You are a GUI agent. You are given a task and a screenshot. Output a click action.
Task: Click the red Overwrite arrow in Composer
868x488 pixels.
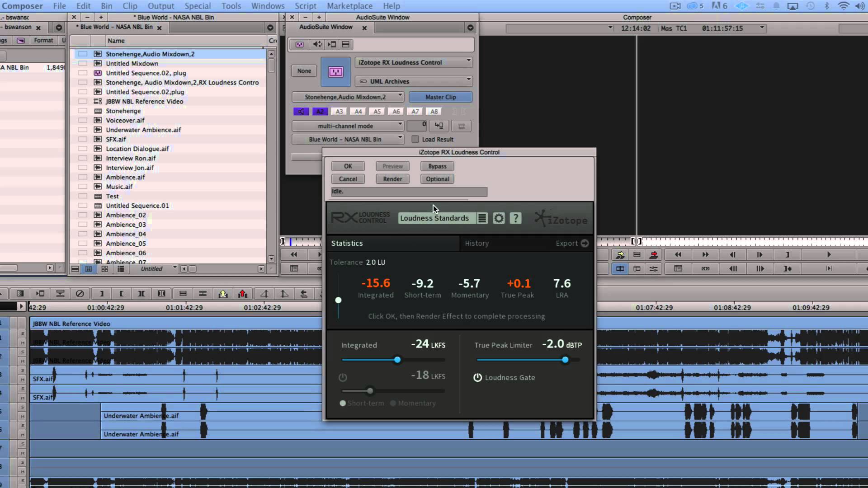654,255
